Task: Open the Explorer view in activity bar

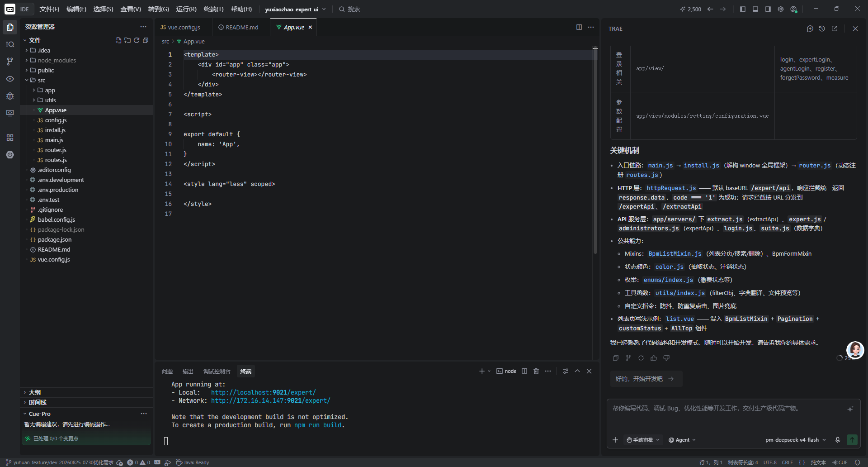Action: pos(10,27)
